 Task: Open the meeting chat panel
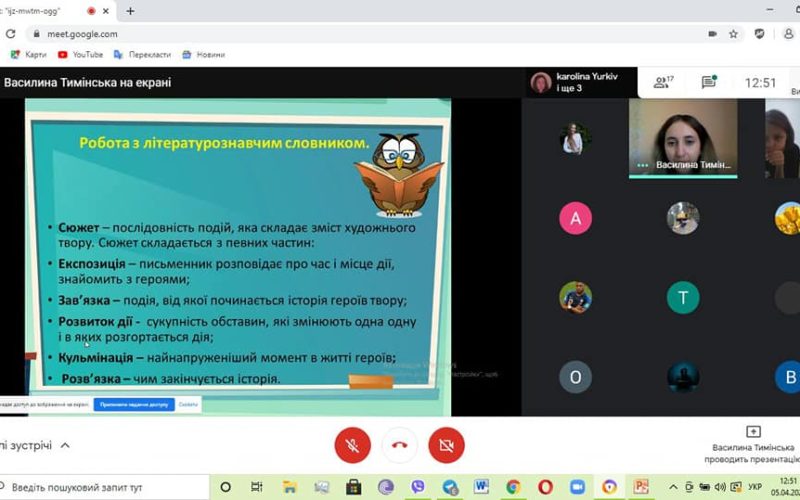click(709, 83)
